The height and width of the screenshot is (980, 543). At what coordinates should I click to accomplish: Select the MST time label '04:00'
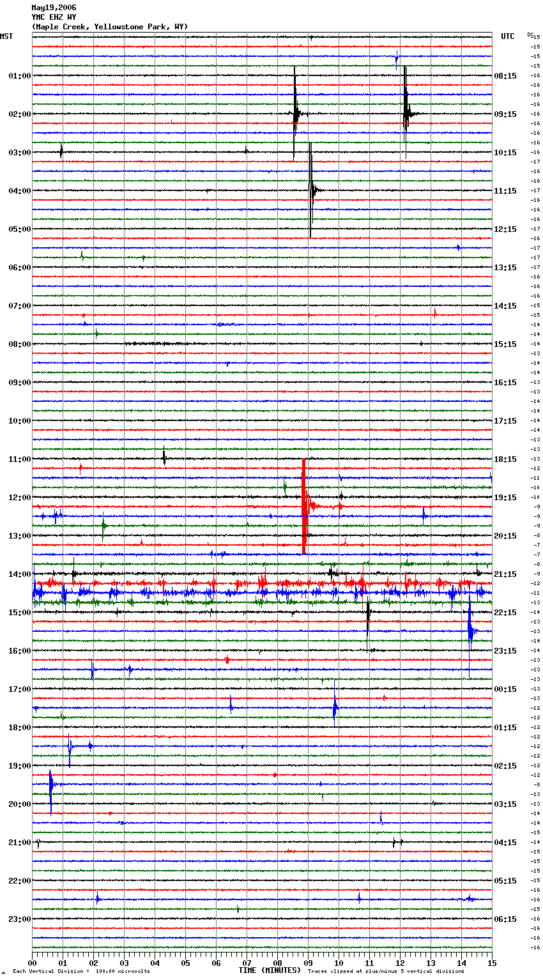click(x=20, y=191)
